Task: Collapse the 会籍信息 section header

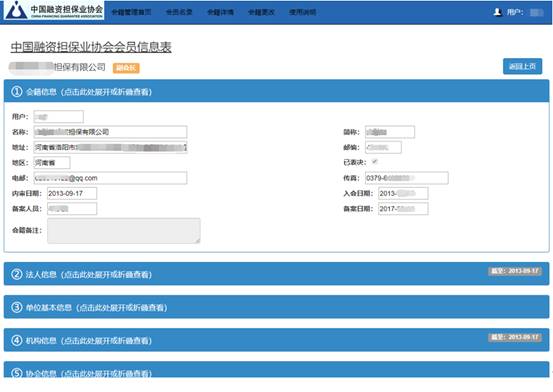Action: 276,91
